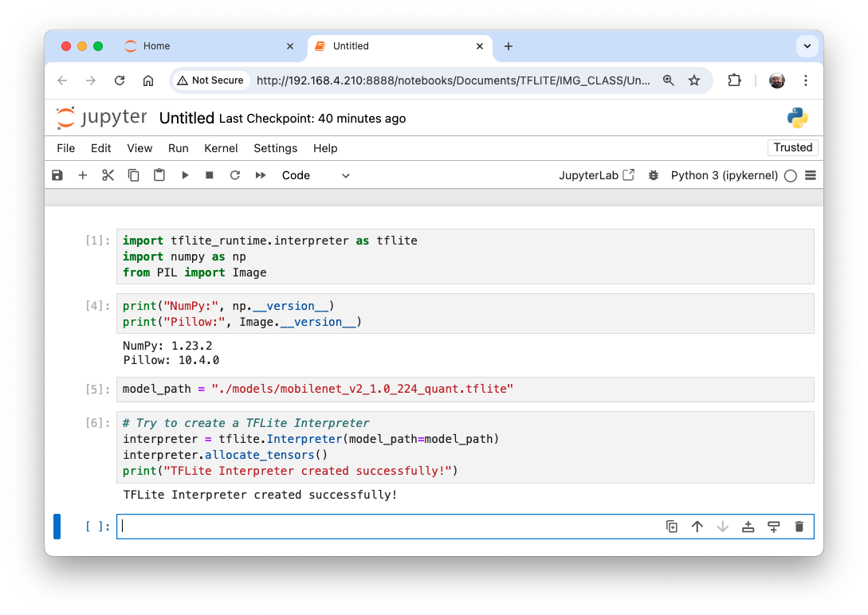The height and width of the screenshot is (615, 868).
Task: Bookmark this page with the star icon
Action: 694,80
